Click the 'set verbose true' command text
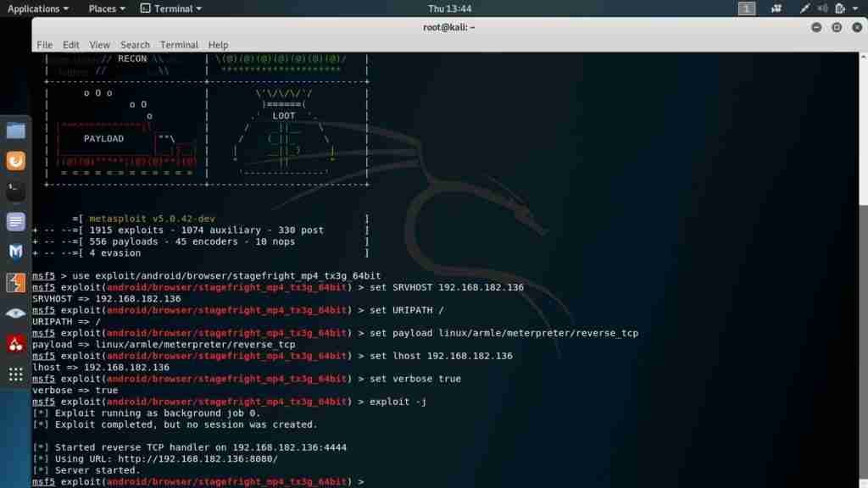868x488 pixels. [415, 379]
